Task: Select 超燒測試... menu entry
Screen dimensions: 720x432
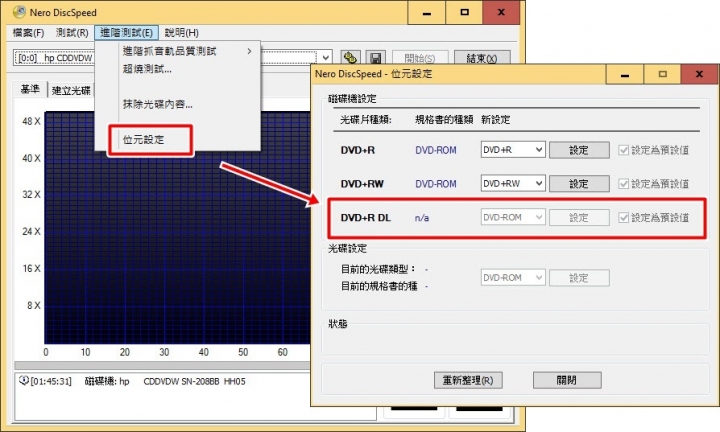Action: pos(177,69)
